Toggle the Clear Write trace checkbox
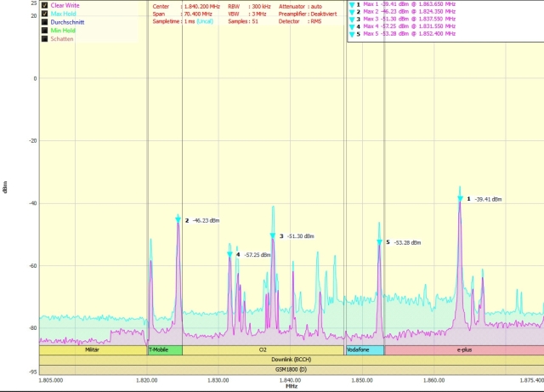 [x=44, y=5]
